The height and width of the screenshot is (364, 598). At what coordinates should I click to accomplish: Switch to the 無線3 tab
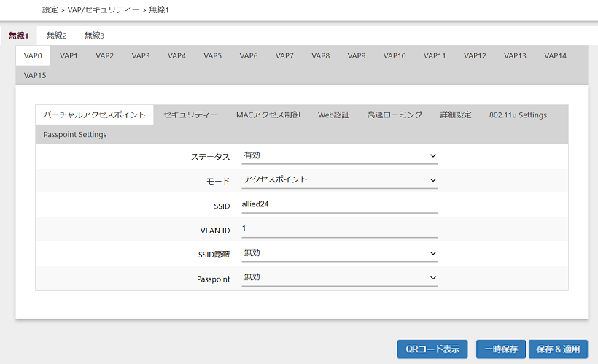(x=94, y=36)
